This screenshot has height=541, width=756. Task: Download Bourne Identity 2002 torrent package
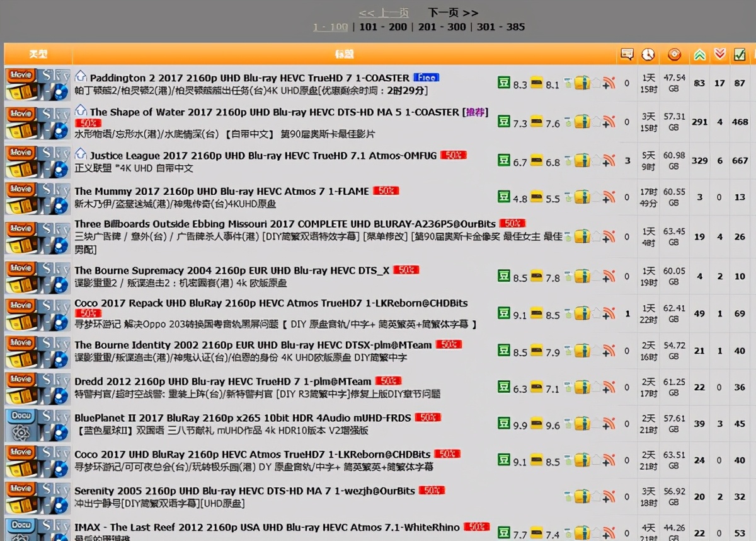tap(582, 351)
